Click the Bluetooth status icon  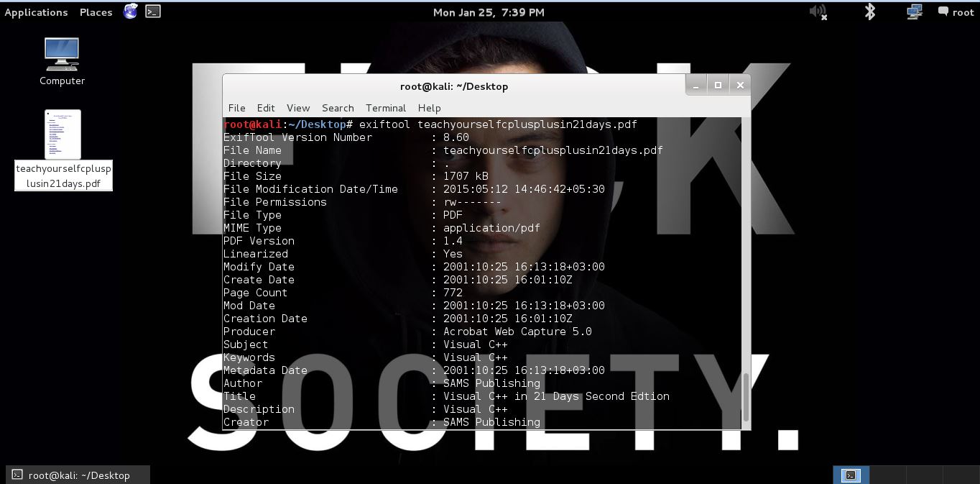coord(869,12)
